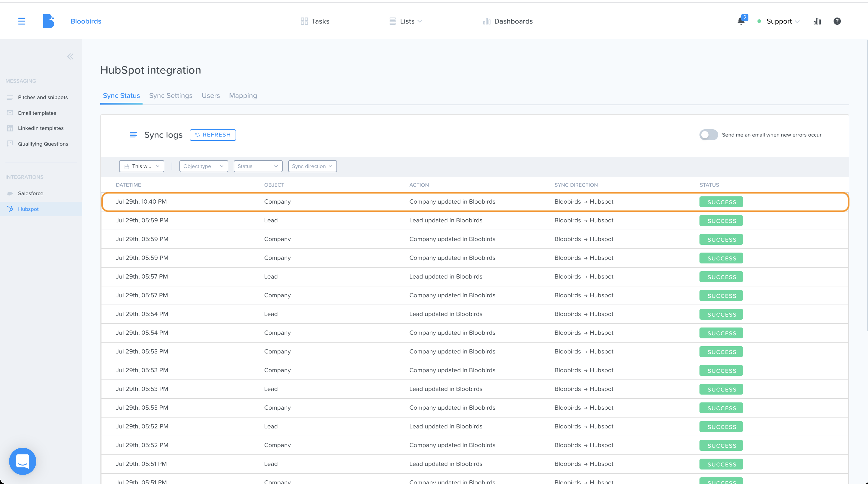Switch to the Sync Settings tab

tap(171, 96)
